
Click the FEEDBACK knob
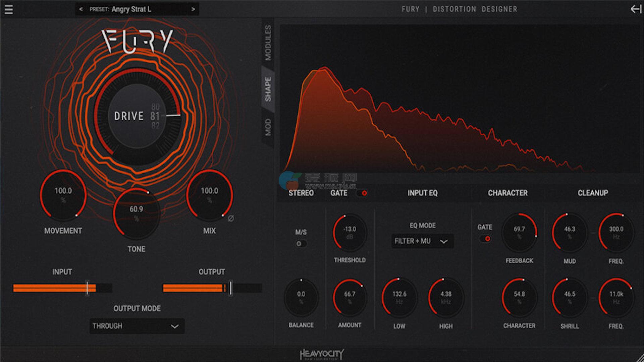tap(519, 232)
